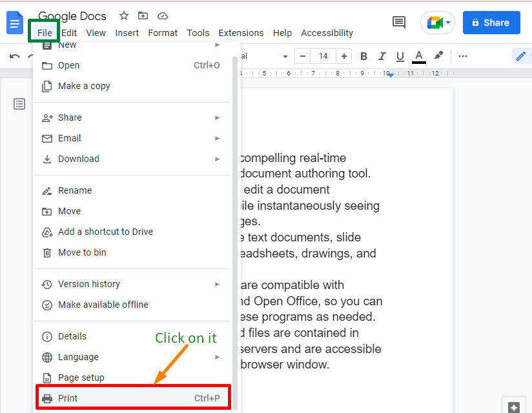Show more toolbar options
The width and height of the screenshot is (532, 413).
(x=463, y=56)
